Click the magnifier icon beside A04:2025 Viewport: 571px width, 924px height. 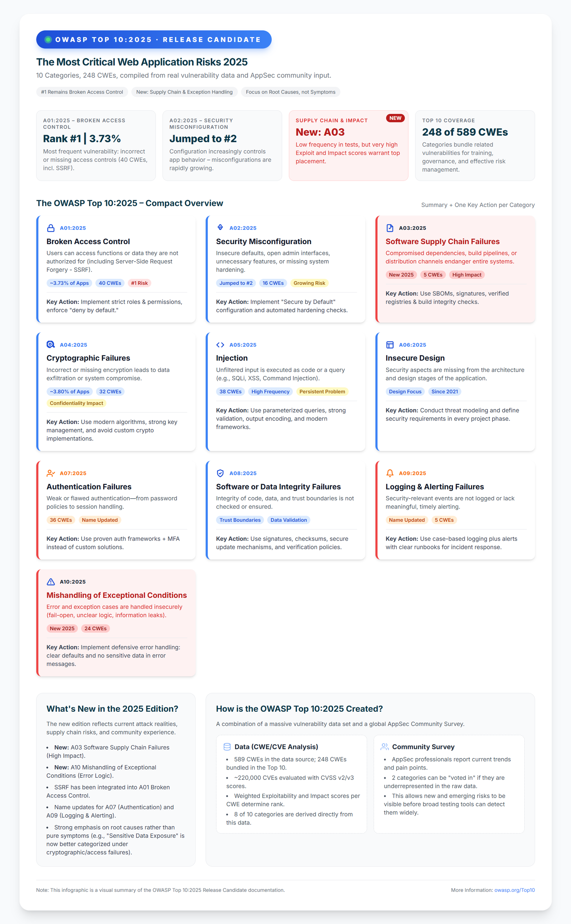pos(51,345)
